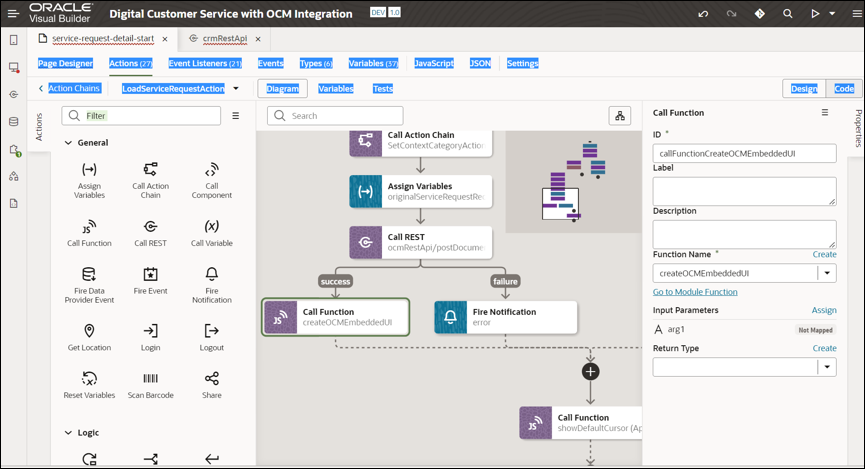Open the Git diamond icon in header

760,14
